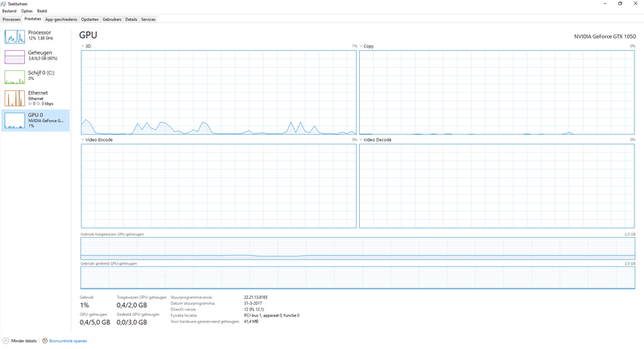Click the Taakbeheer title bar icon
The image size is (644, 349).
point(4,4)
